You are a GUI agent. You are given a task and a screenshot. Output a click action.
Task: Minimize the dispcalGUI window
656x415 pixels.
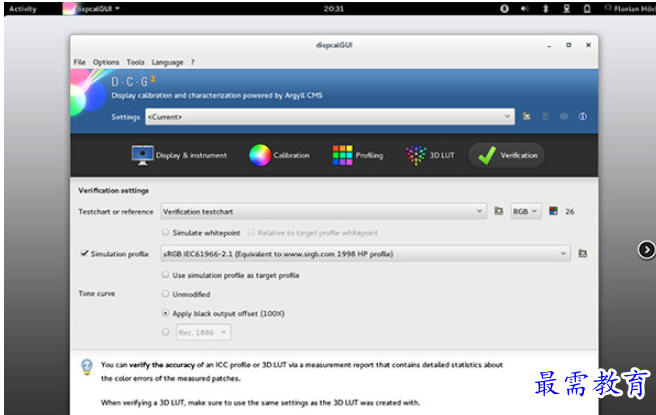click(x=549, y=45)
